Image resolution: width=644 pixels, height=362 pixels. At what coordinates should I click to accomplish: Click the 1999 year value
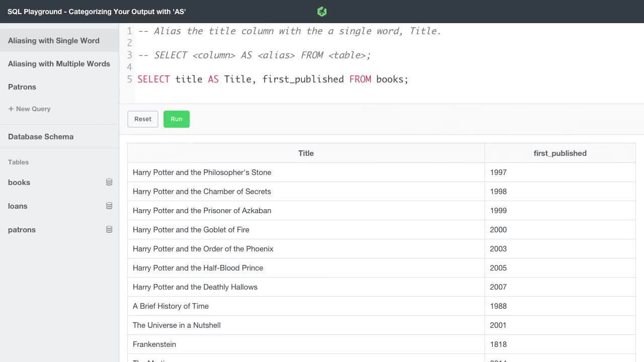498,211
